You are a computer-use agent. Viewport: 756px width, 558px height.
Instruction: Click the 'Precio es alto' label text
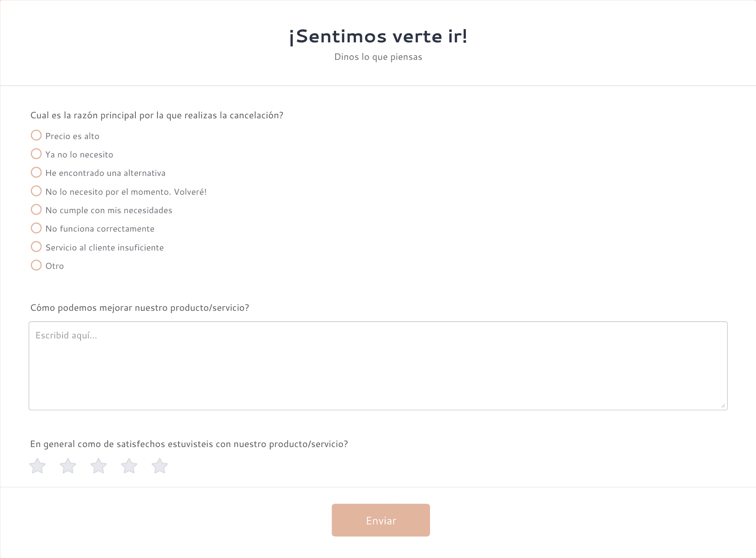tap(72, 136)
